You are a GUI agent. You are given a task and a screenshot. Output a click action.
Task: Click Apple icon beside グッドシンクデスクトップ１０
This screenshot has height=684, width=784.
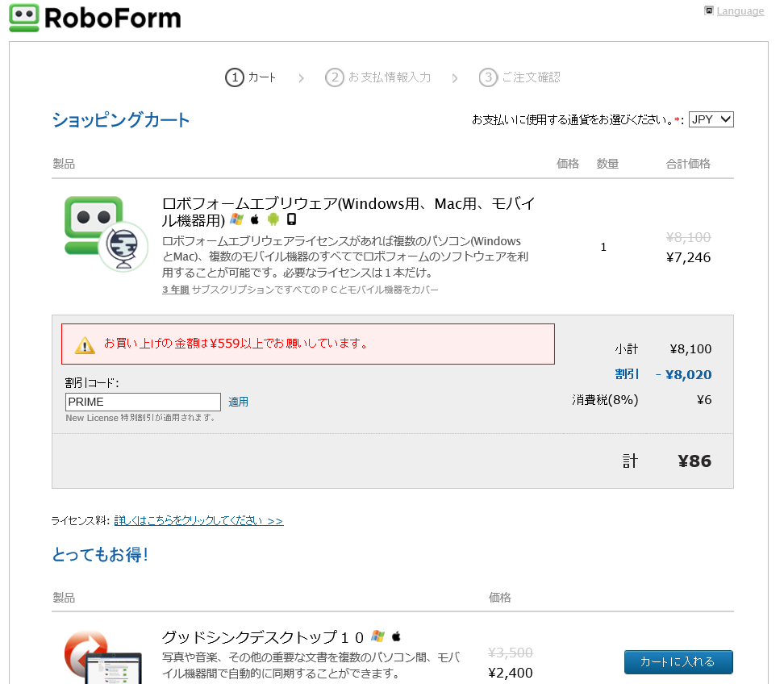click(x=396, y=636)
